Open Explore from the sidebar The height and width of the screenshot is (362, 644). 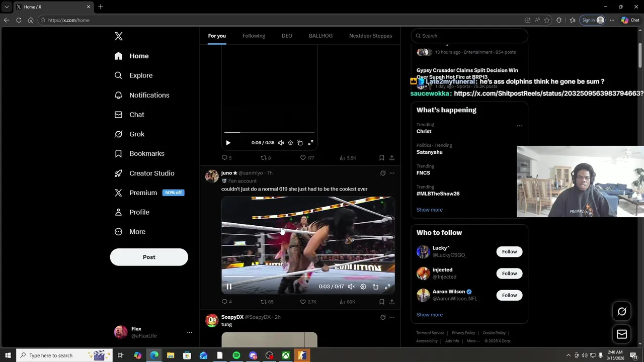click(x=133, y=75)
